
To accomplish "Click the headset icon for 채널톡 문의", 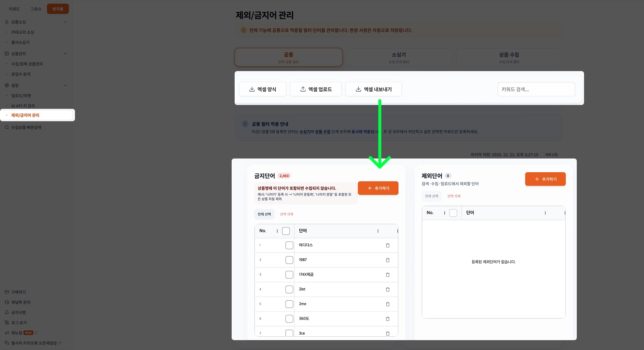I will (x=7, y=302).
